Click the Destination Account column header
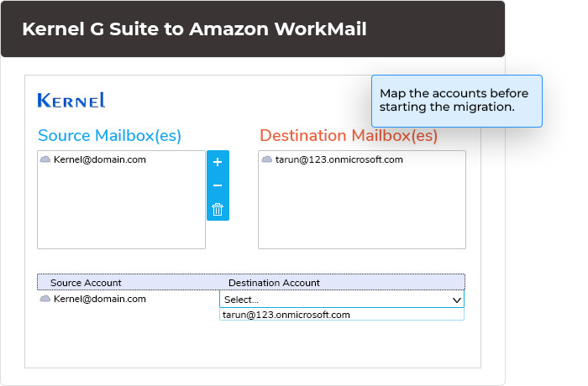The width and height of the screenshot is (588, 386). tap(274, 283)
